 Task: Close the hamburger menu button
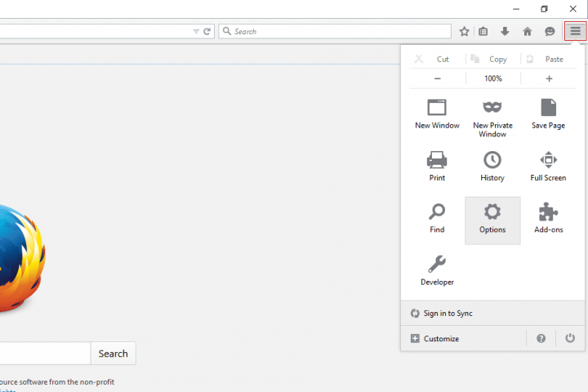click(575, 31)
